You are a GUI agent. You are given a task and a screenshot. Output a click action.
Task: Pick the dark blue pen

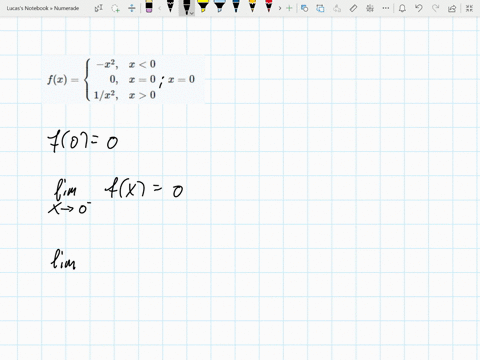[236, 6]
